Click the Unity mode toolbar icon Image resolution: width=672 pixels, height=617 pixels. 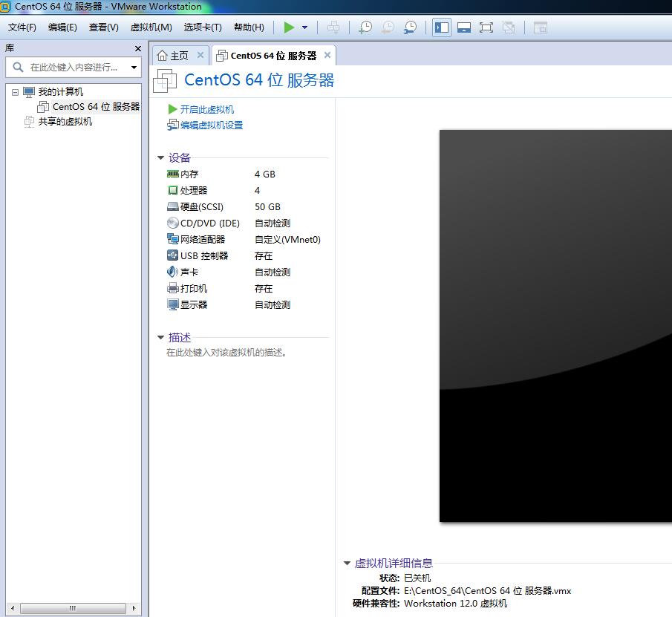[x=509, y=27]
